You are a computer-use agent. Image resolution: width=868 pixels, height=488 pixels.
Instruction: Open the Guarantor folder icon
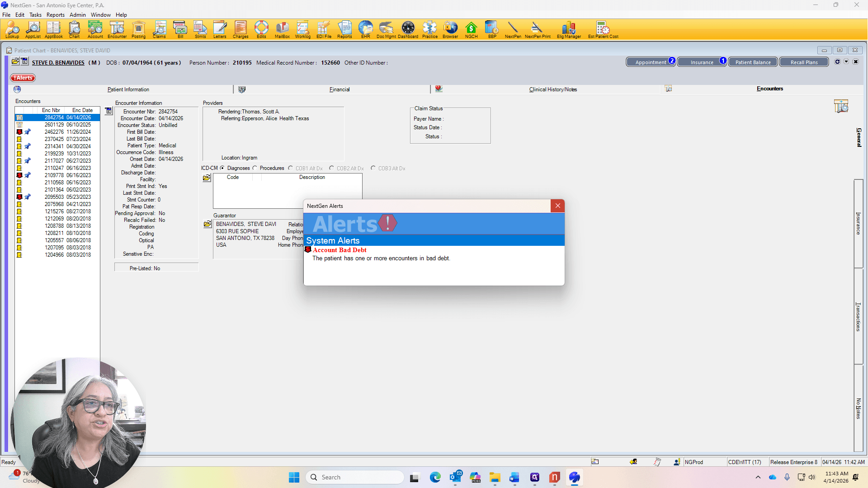208,224
